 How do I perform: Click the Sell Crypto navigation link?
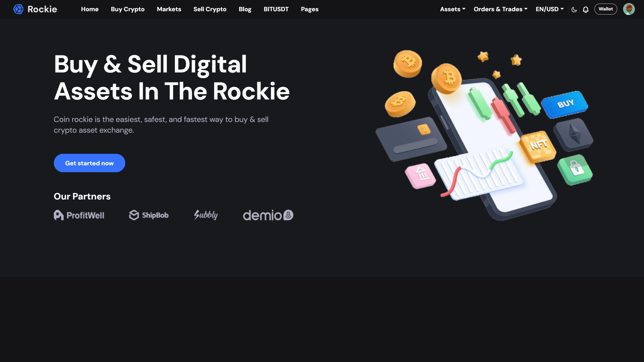pyautogui.click(x=210, y=9)
